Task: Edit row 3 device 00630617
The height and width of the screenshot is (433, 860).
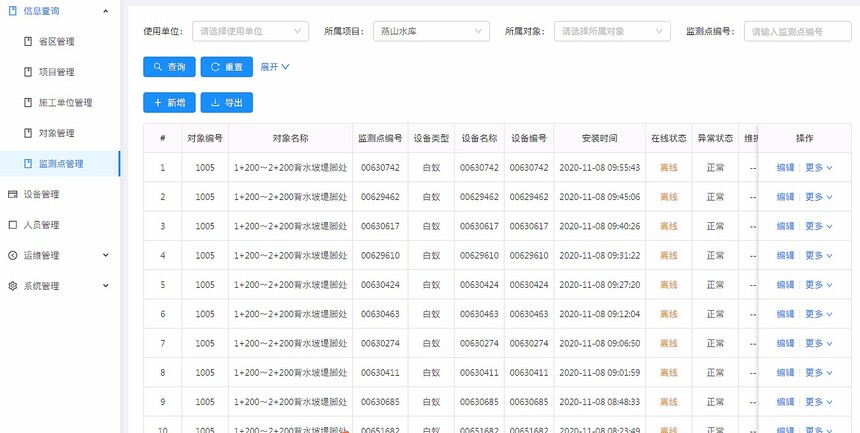Action: click(785, 226)
